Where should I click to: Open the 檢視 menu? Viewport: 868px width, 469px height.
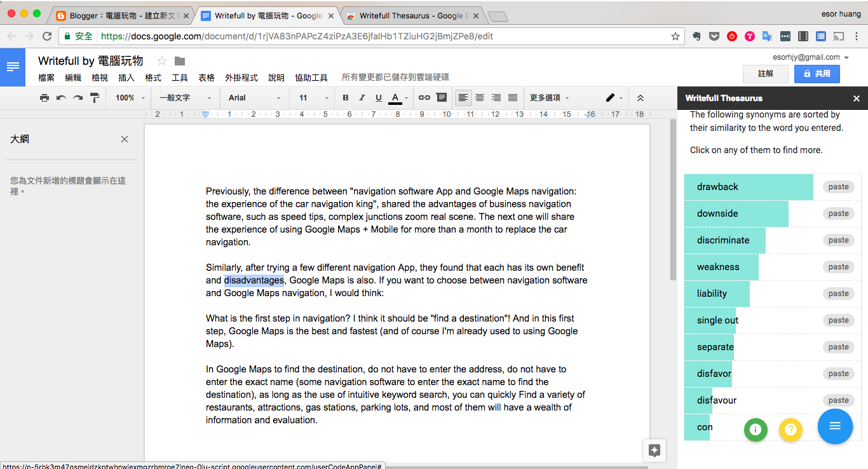(100, 78)
